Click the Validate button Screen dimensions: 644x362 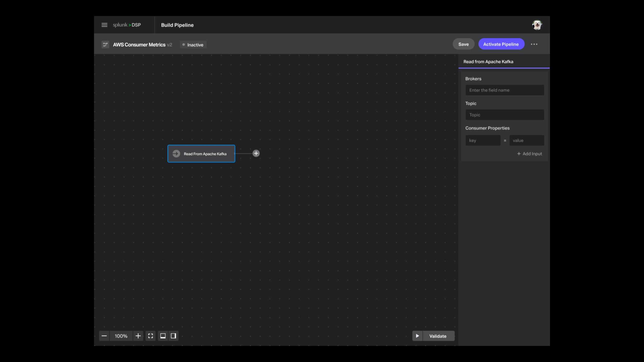tap(438, 336)
